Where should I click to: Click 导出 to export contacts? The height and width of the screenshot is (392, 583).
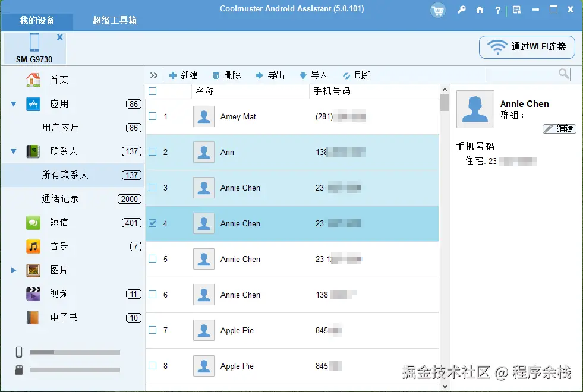(x=270, y=75)
